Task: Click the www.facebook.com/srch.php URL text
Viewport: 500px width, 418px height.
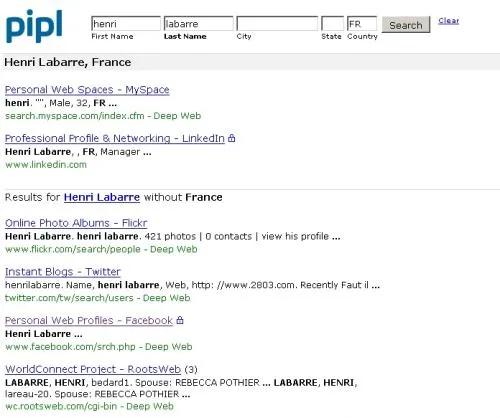Action: point(70,347)
